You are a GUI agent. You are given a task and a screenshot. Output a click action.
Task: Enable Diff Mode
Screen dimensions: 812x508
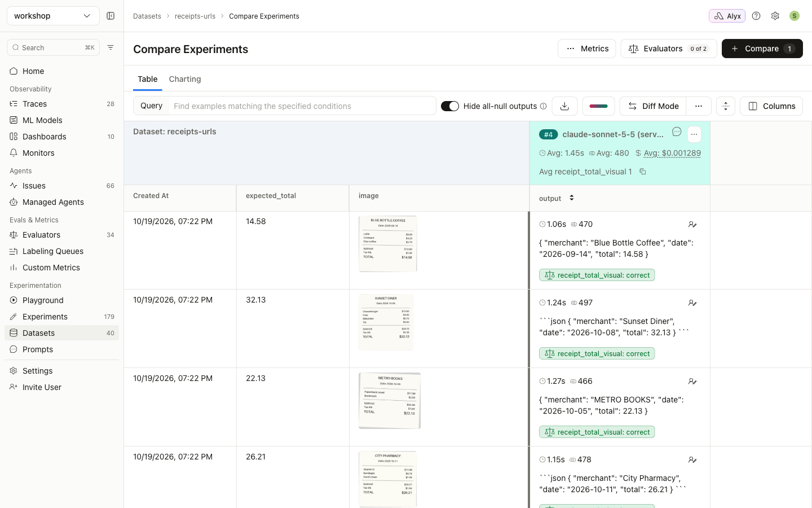pyautogui.click(x=653, y=106)
